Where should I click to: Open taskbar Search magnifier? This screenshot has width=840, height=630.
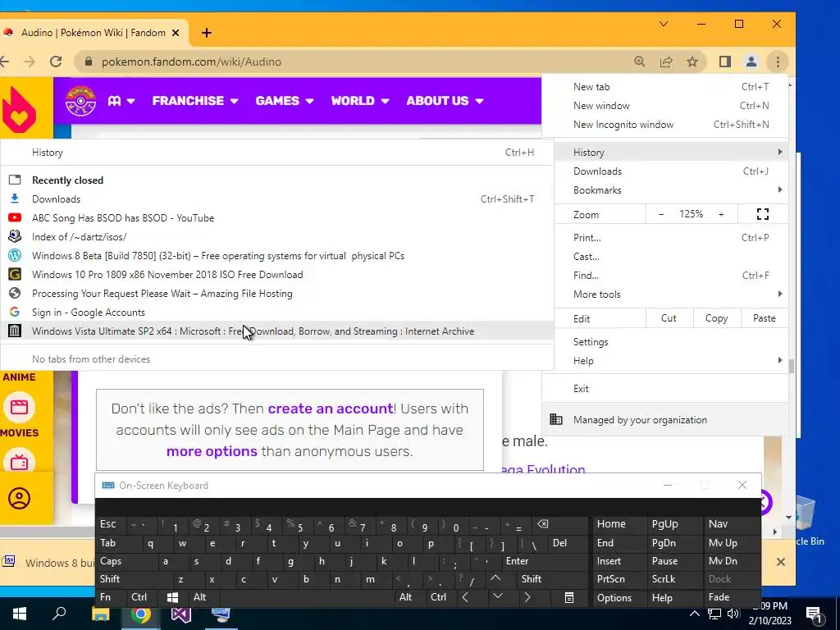[59, 614]
